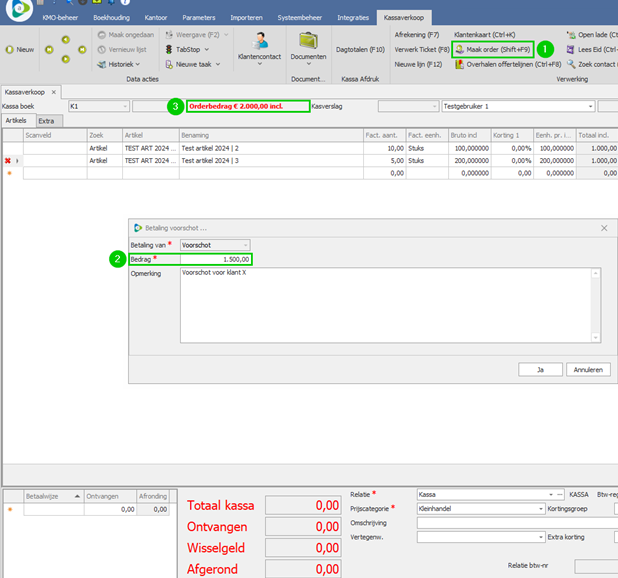618x578 pixels.
Task: Click Benaming column header
Action: (271, 135)
